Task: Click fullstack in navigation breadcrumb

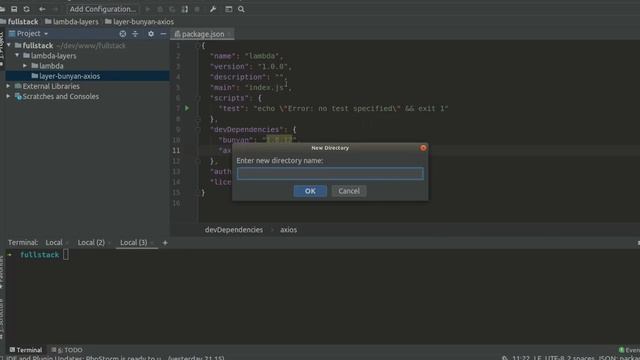Action: pyautogui.click(x=23, y=22)
